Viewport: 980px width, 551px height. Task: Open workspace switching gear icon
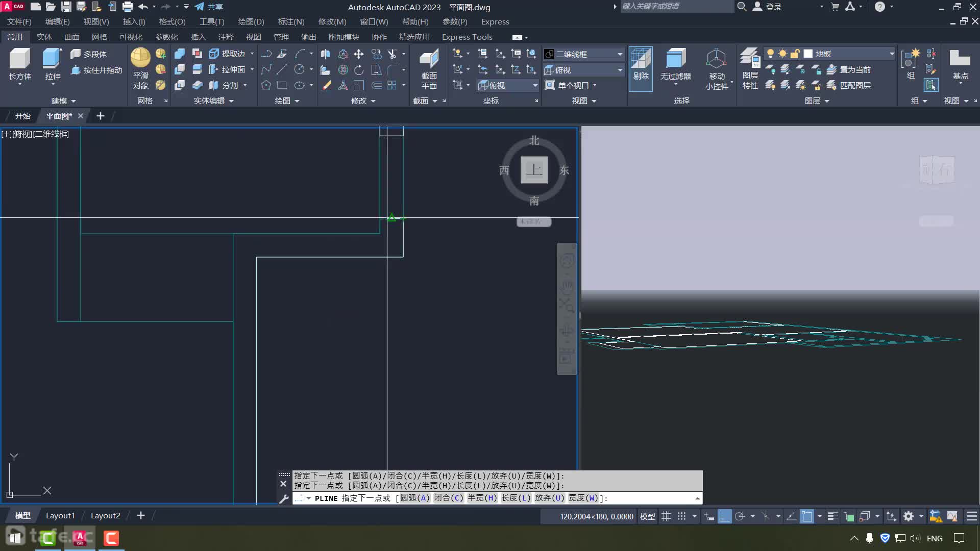click(x=909, y=516)
